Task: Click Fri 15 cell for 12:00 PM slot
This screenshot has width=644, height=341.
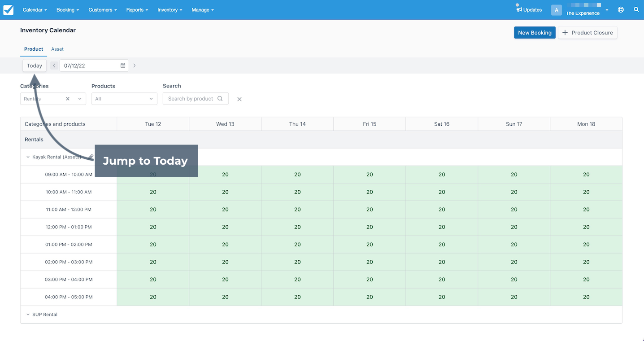Action: tap(370, 227)
